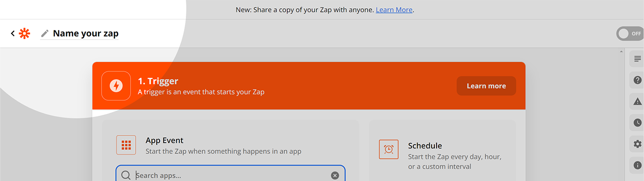
Task: Open the history clock icon in sidebar
Action: 638,123
